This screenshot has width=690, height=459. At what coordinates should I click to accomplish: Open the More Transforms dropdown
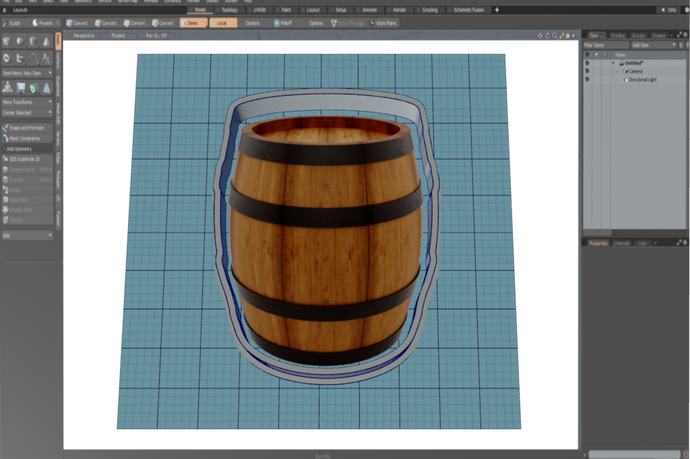point(26,102)
